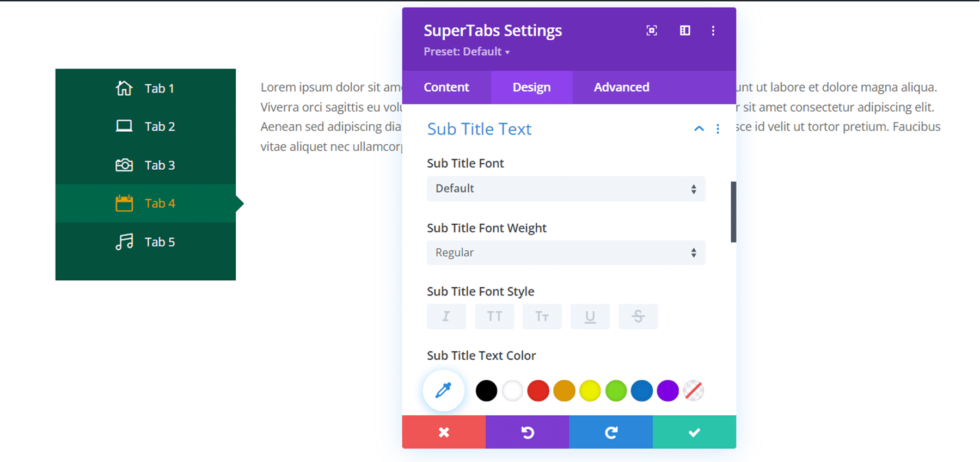
Task: Pick the red color swatch
Action: point(538,391)
